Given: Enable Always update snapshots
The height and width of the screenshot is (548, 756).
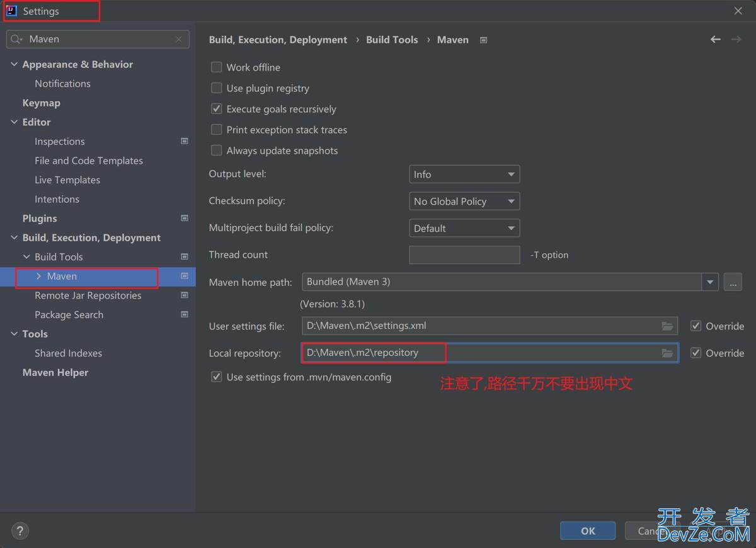Looking at the screenshot, I should tap(216, 151).
